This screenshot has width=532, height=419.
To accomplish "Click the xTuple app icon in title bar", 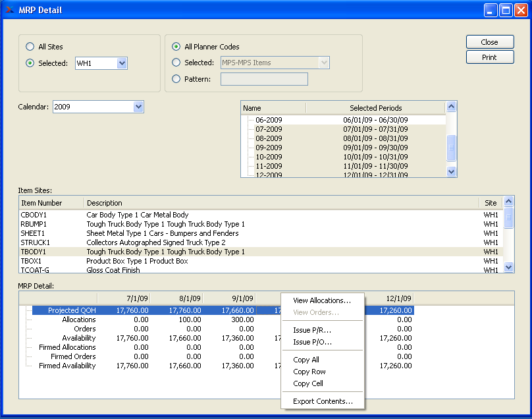I will click(9, 10).
